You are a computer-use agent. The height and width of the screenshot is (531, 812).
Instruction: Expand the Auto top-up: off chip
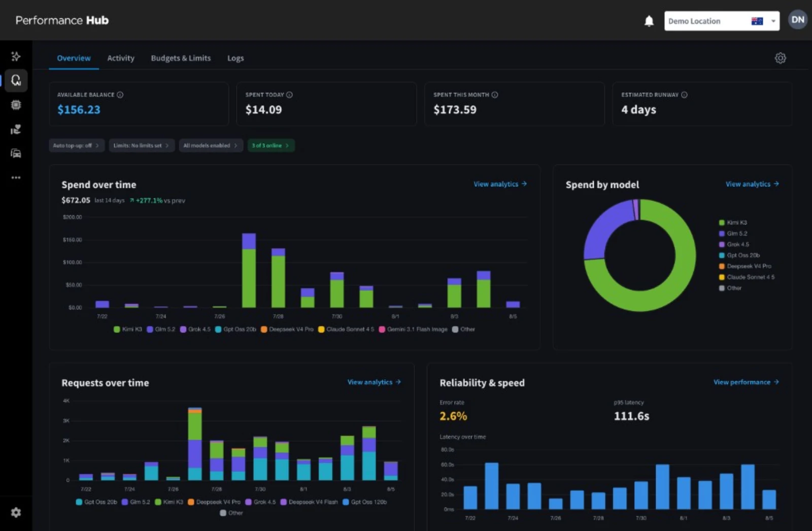click(76, 146)
